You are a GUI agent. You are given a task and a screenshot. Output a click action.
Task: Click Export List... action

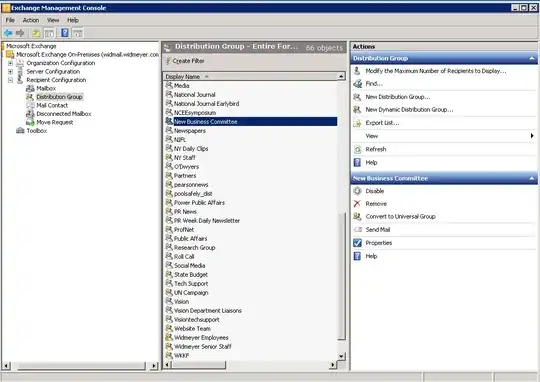point(382,123)
